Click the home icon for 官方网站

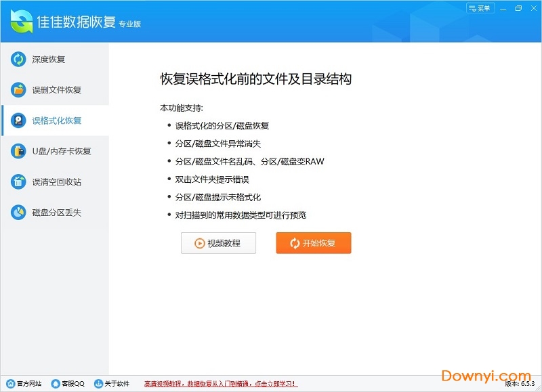[10, 383]
